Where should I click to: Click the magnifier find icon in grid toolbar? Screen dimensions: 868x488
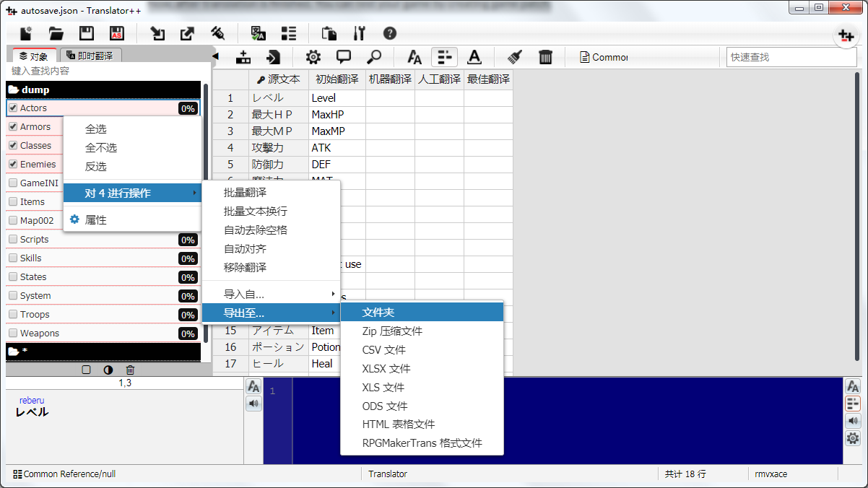[374, 57]
